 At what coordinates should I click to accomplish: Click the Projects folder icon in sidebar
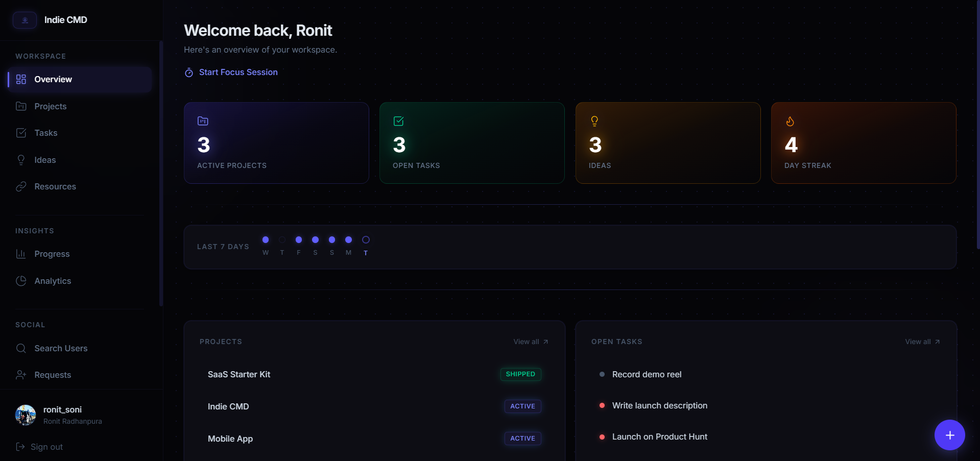point(21,106)
